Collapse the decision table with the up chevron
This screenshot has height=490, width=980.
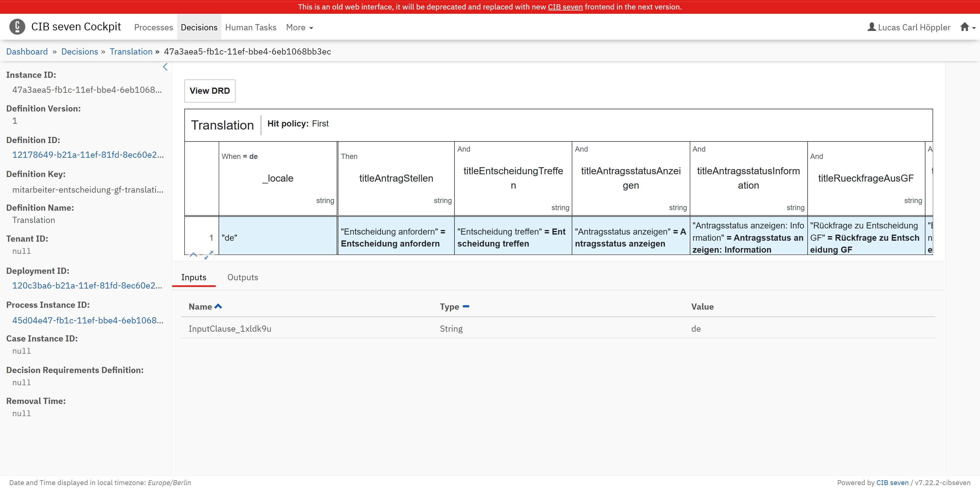point(193,255)
